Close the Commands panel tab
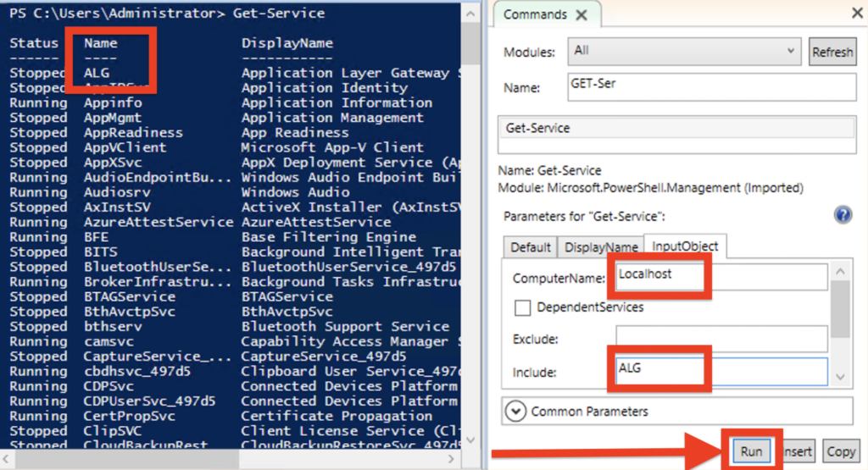Screen dimensions: 868x470 [x=581, y=15]
